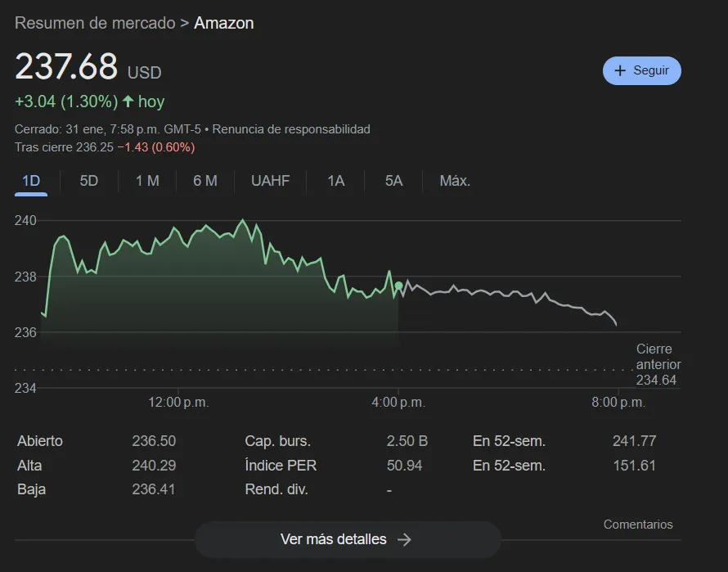Open the Renuncia de responsabilidad link

tap(291, 129)
